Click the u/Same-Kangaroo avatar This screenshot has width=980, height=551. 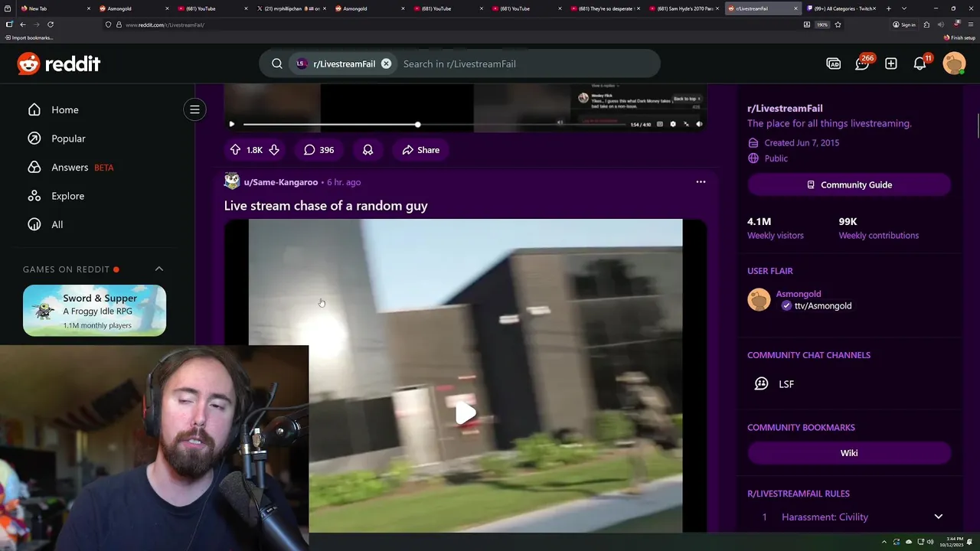(x=232, y=181)
